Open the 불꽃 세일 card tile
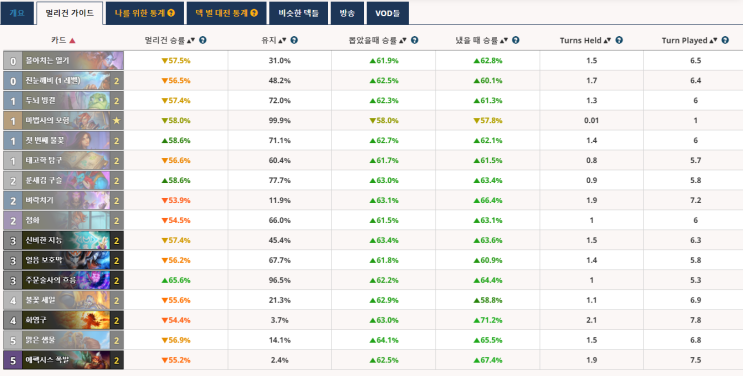The image size is (743, 376). coord(63,300)
